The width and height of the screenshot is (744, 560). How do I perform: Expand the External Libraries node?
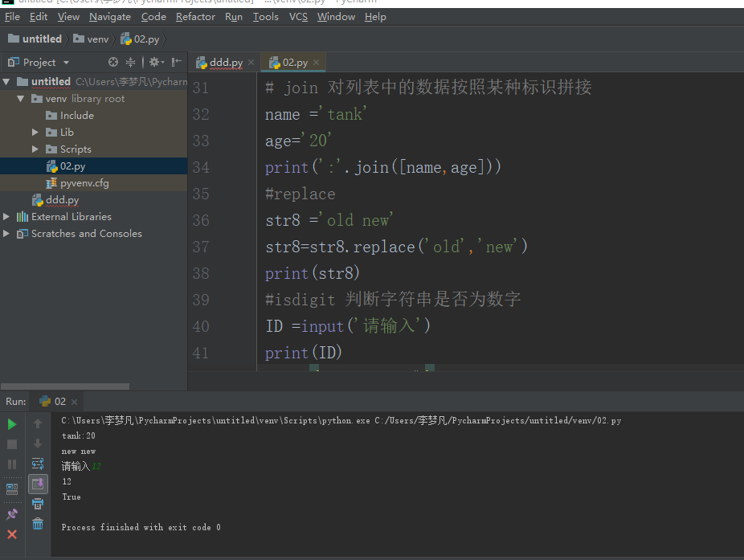click(7, 216)
